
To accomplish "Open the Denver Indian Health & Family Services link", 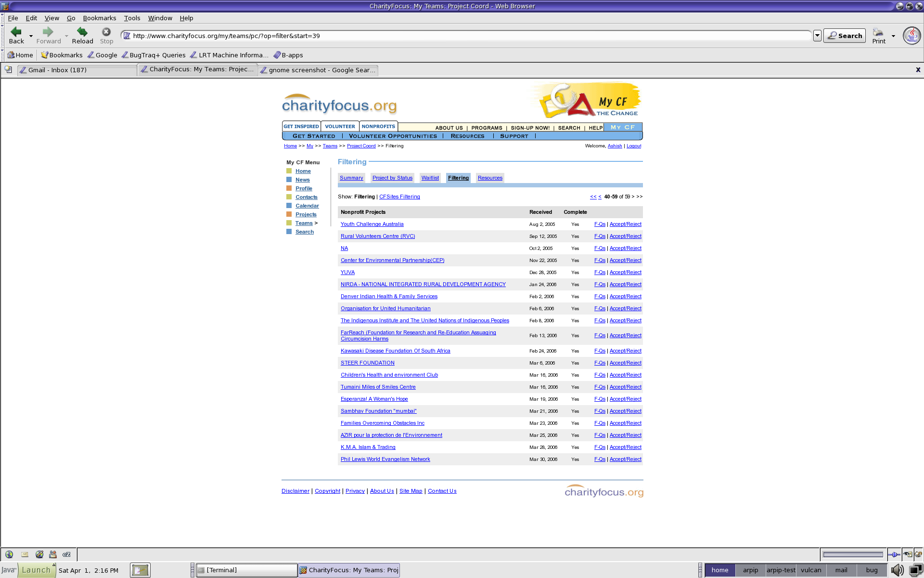I will click(x=389, y=296).
